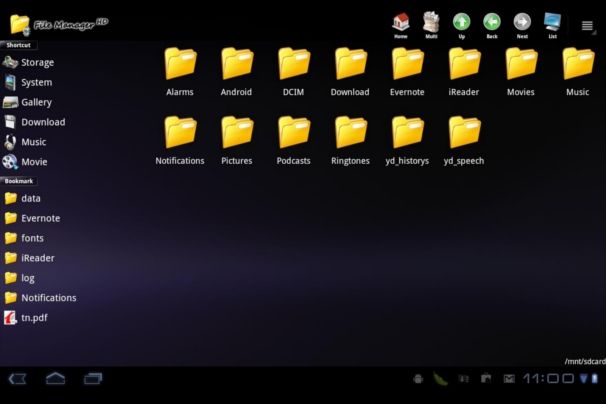
Task: Open the Music folder in the grid
Action: pyautogui.click(x=578, y=72)
